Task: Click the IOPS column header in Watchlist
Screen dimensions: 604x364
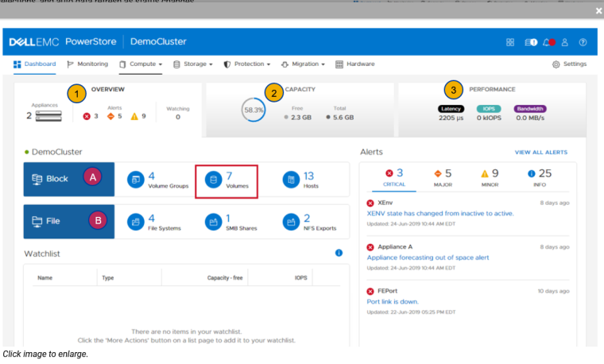Action: tap(301, 278)
